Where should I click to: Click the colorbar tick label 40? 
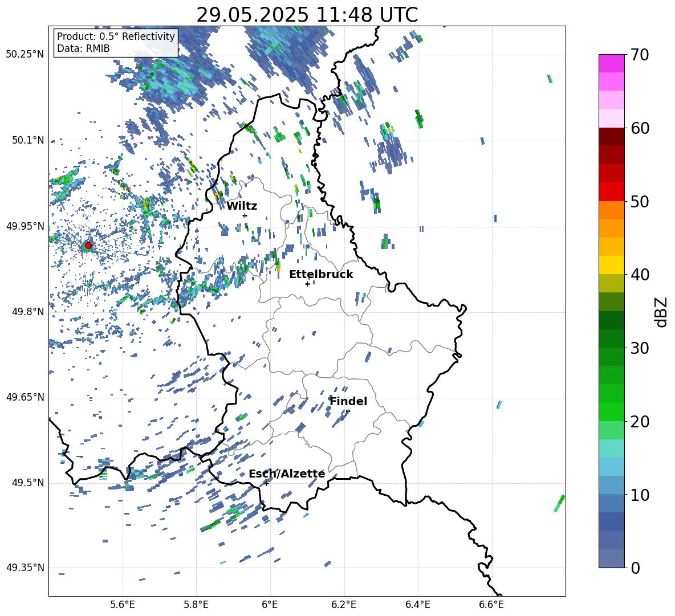click(x=640, y=275)
